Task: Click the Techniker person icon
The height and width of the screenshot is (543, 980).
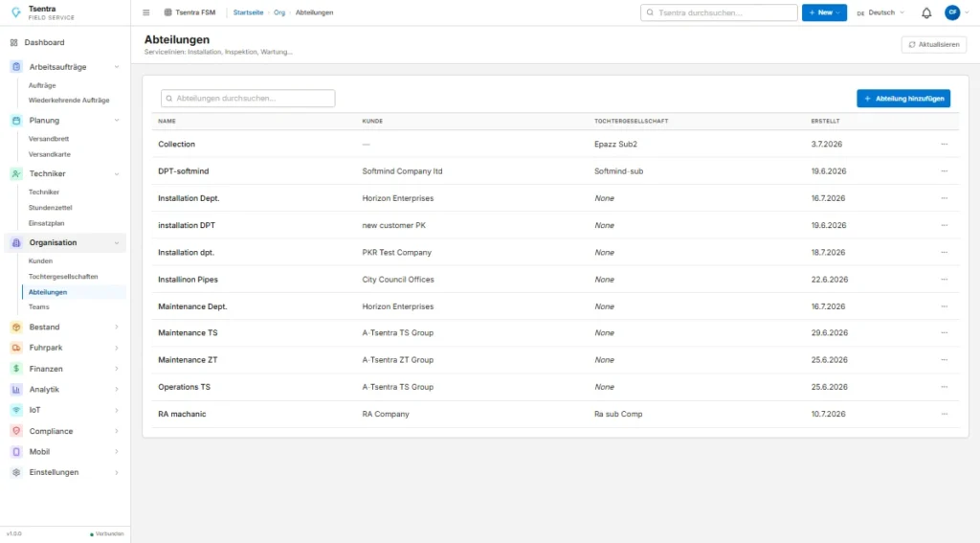Action: click(16, 174)
